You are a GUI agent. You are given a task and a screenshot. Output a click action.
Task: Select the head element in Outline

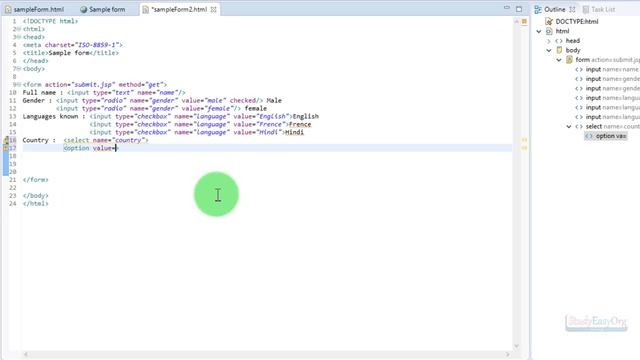click(573, 41)
